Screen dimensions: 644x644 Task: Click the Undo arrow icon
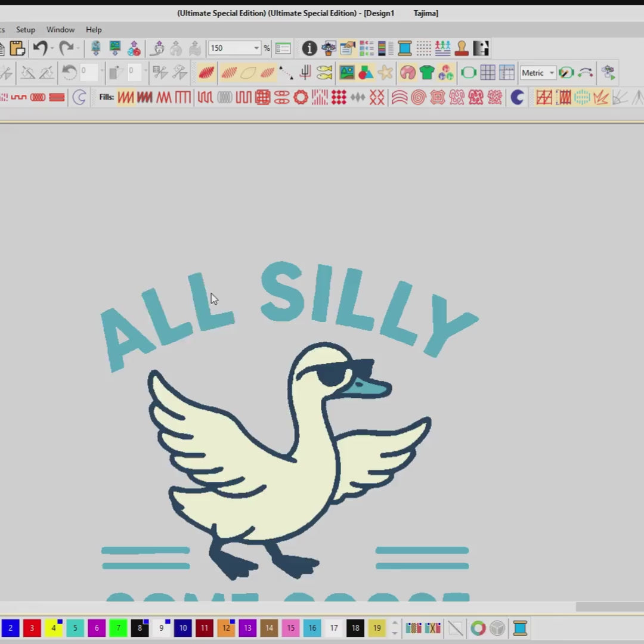(x=40, y=48)
